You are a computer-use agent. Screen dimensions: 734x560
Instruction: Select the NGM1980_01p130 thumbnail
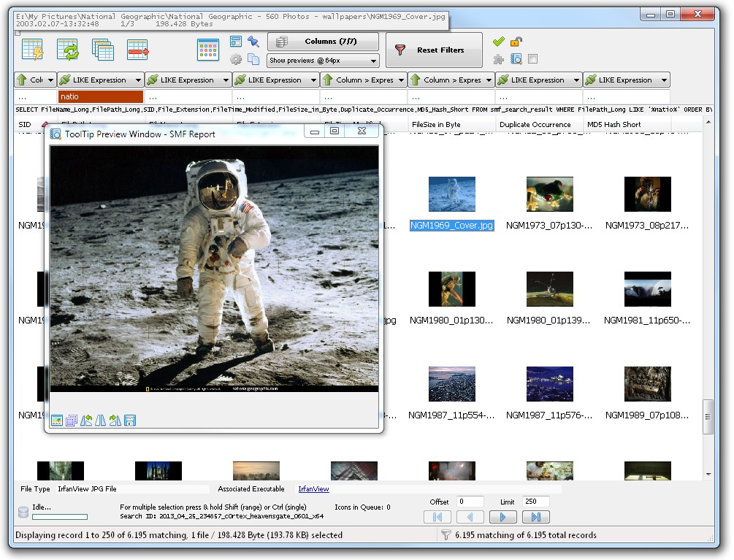(452, 289)
